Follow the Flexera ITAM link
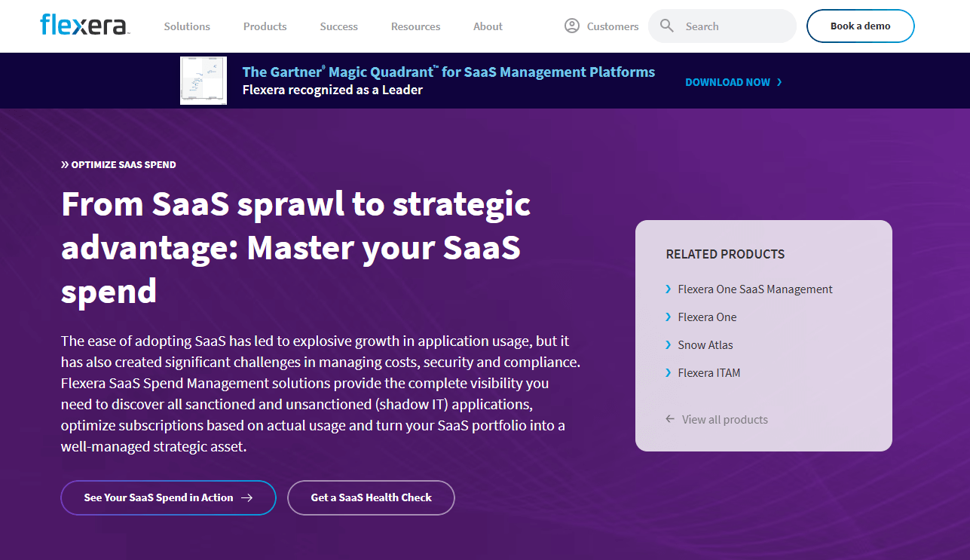The image size is (970, 560). [x=708, y=373]
